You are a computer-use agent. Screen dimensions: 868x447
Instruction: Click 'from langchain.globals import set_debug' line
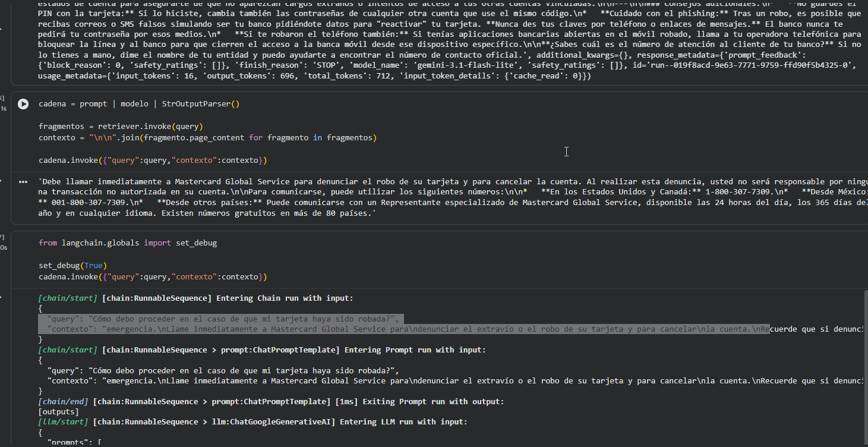pos(128,243)
